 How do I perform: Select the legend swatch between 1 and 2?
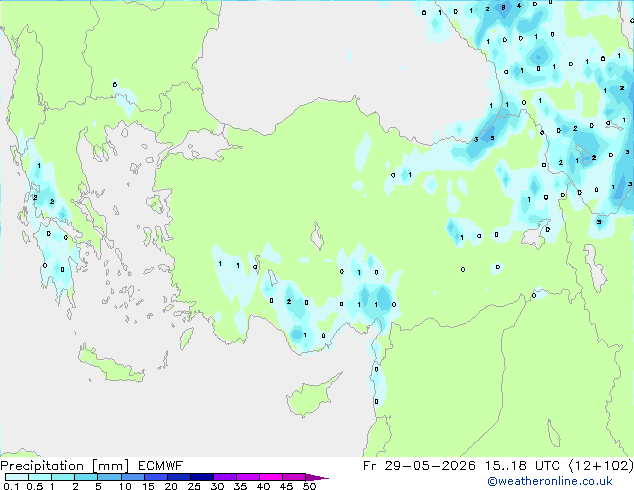coord(63,477)
